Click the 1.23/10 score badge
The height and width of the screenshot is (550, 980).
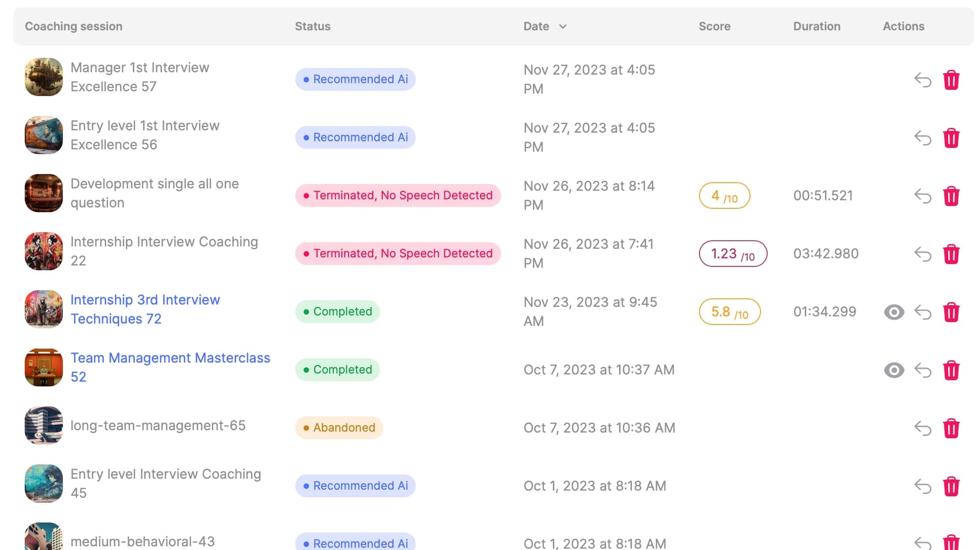[x=732, y=254]
